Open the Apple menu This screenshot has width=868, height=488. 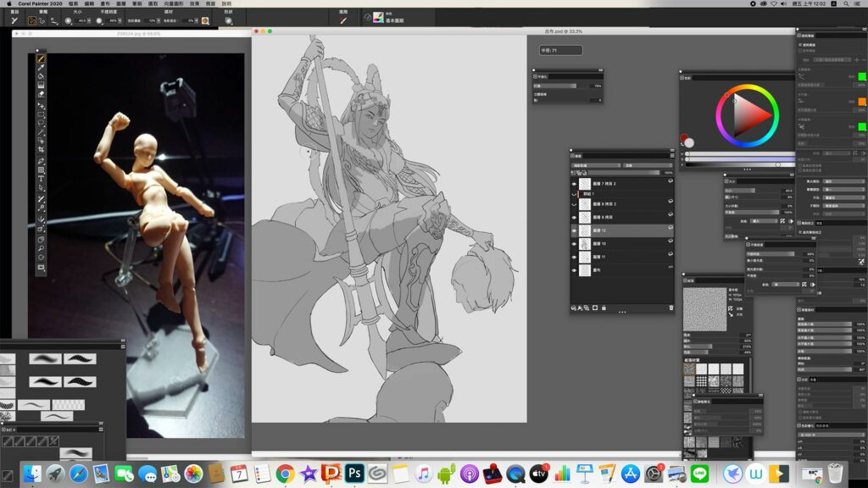8,3
